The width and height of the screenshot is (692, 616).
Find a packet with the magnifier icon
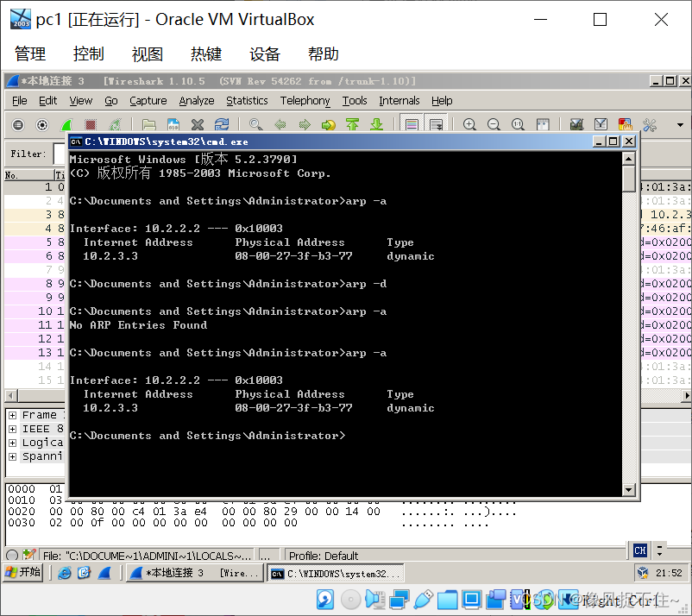pos(255,125)
